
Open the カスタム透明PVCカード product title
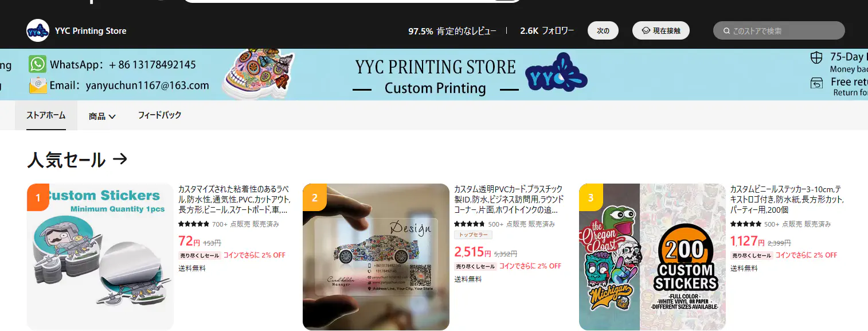[x=509, y=199]
